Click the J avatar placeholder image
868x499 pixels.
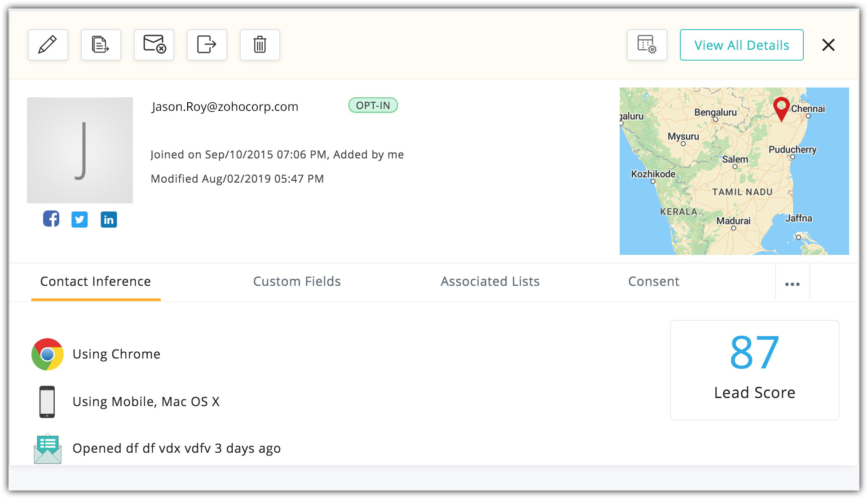tap(80, 150)
